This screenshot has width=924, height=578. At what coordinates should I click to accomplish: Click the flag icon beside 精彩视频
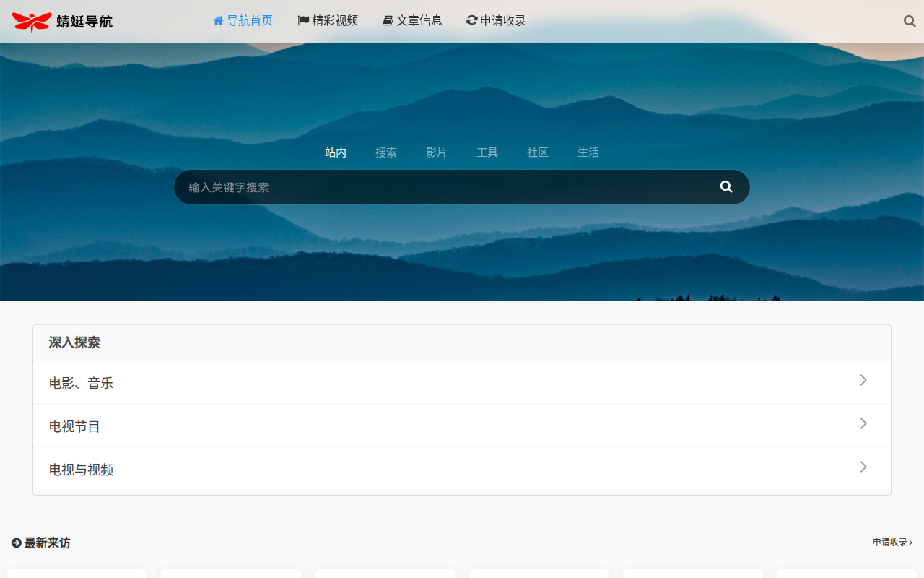[303, 21]
